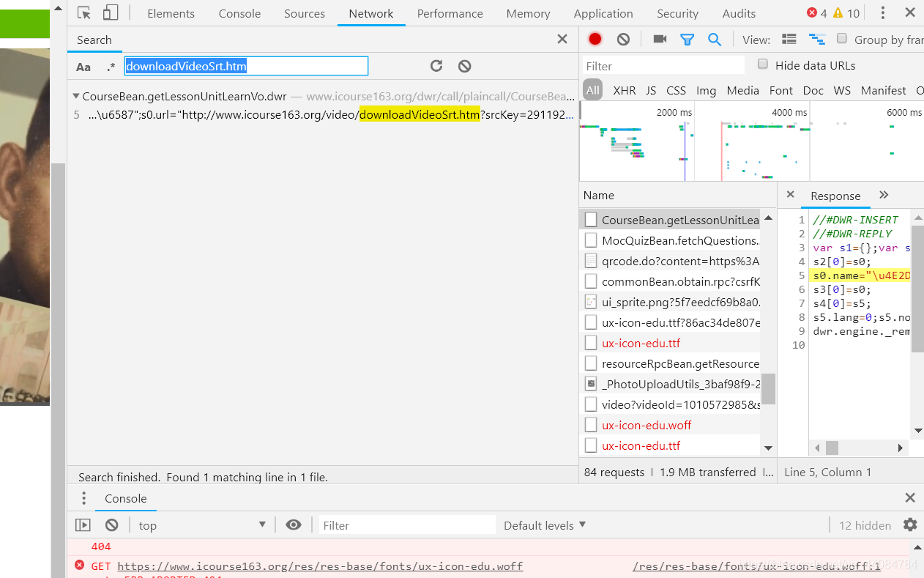This screenshot has width=924, height=578.
Task: Refresh the search with the reload icon
Action: click(436, 66)
